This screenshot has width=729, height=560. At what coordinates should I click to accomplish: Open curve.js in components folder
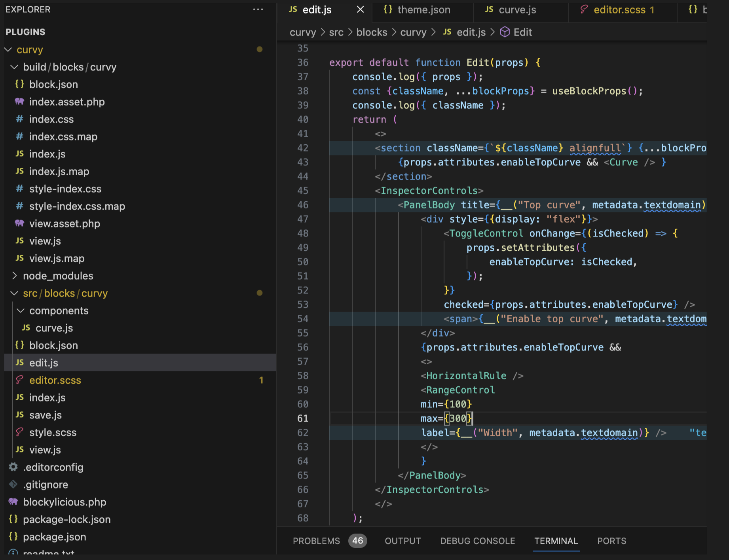pos(140,328)
